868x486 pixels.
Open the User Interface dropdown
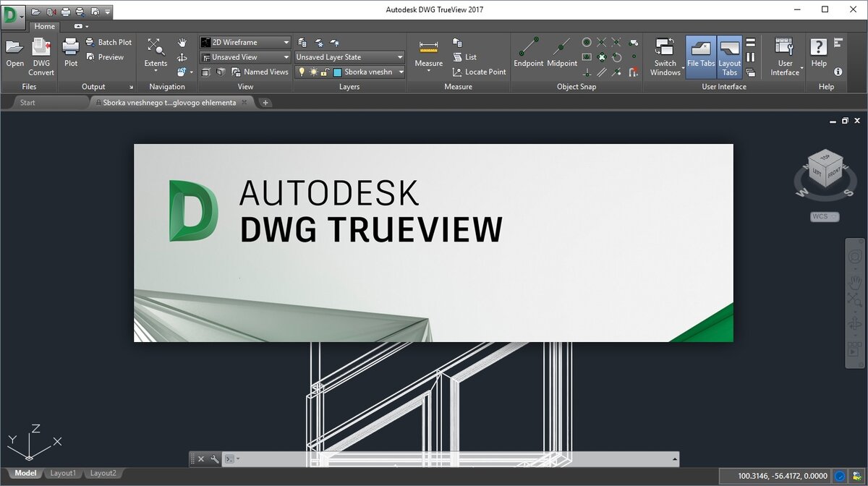tap(787, 56)
